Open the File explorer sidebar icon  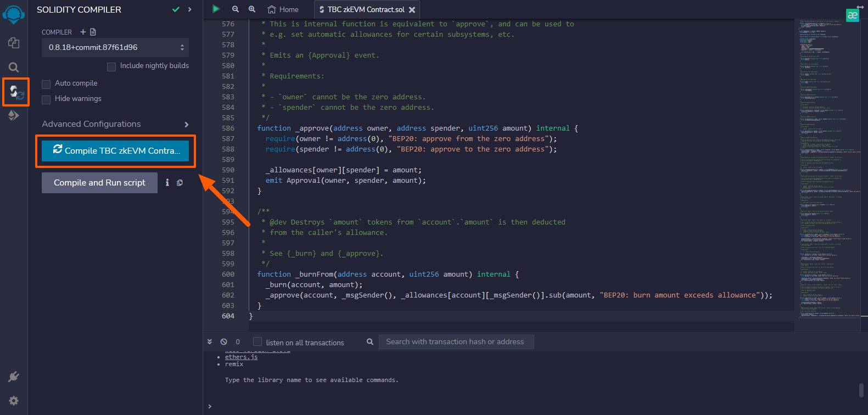(x=14, y=43)
